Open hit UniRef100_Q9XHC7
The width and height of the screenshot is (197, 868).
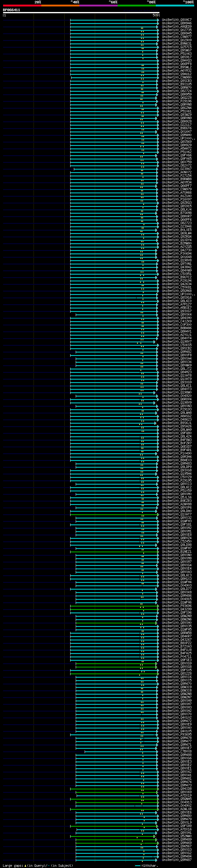pyautogui.click(x=176, y=20)
